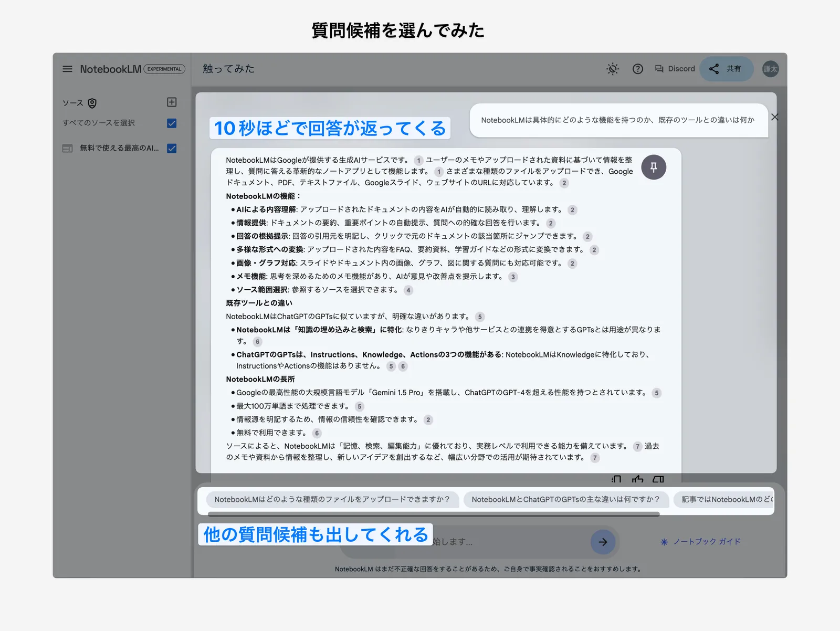Select the heading 既存ツールとの違い
Viewport: 840px width, 631px height.
259,303
